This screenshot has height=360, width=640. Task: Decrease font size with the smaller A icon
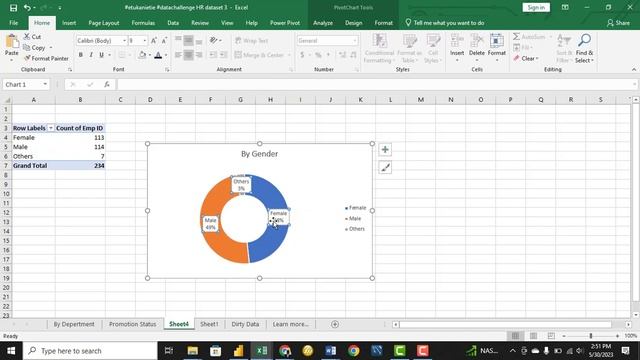[164, 40]
